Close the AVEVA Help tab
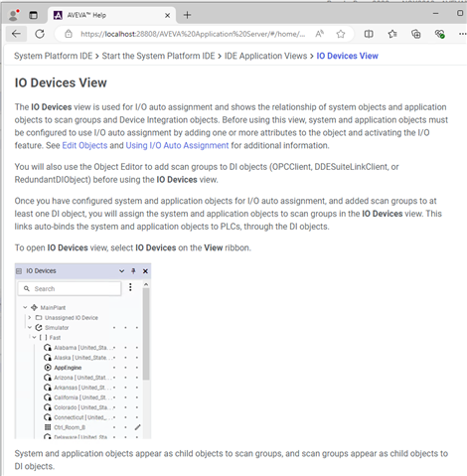This screenshot has height=476, width=467. [168, 15]
